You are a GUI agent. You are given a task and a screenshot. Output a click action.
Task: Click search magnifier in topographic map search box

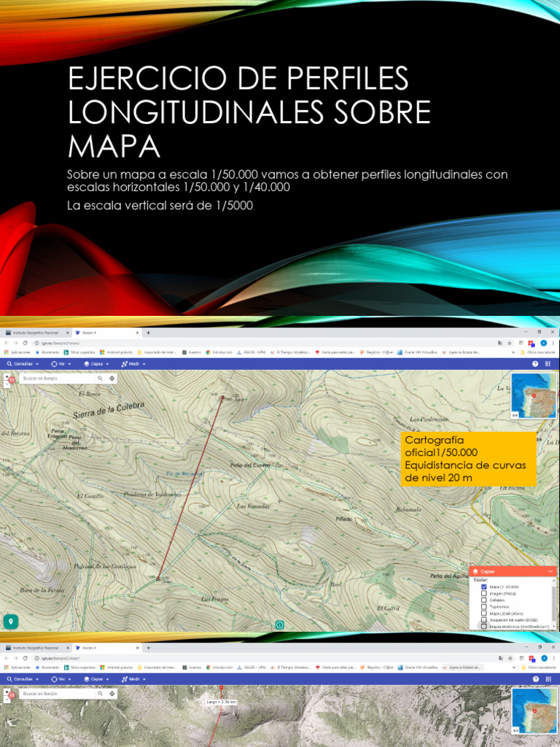click(100, 379)
